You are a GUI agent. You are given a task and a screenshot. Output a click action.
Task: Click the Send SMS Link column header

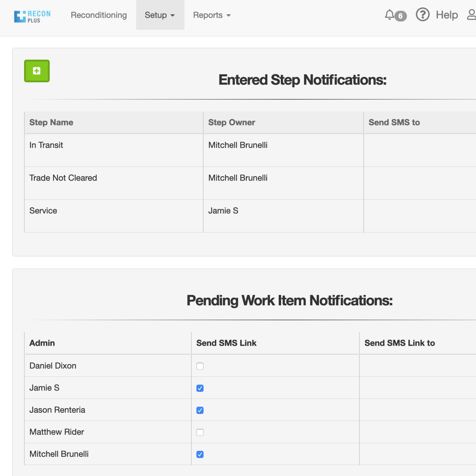click(x=226, y=343)
